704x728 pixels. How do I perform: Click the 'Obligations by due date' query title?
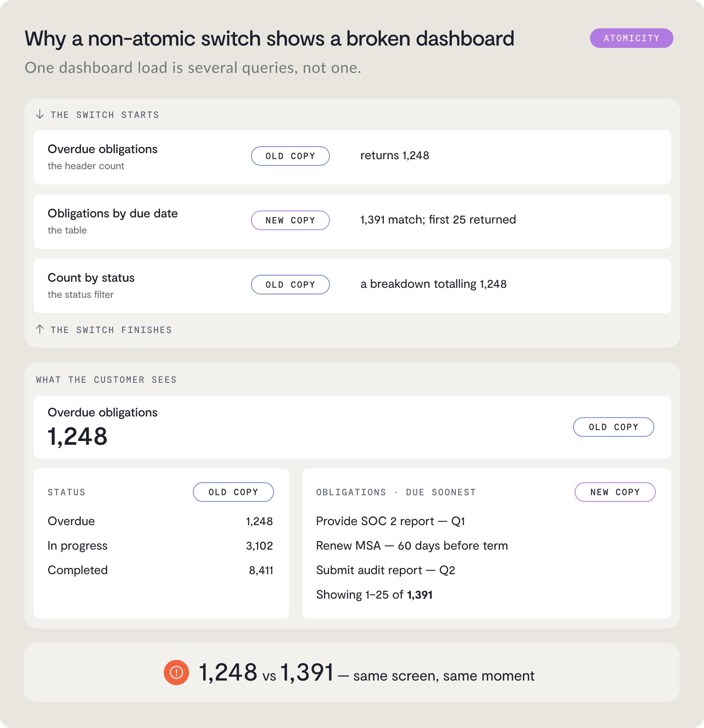click(x=113, y=214)
